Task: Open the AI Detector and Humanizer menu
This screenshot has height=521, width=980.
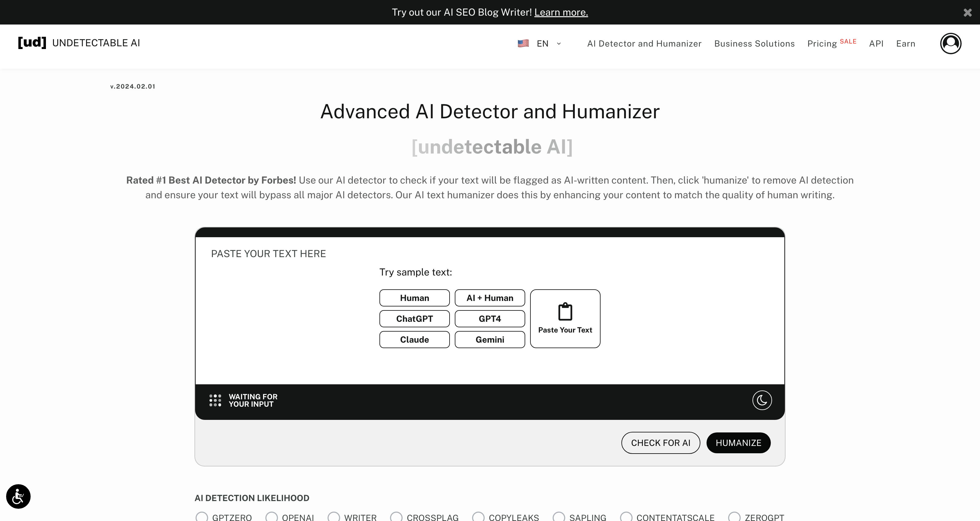Action: pos(644,44)
